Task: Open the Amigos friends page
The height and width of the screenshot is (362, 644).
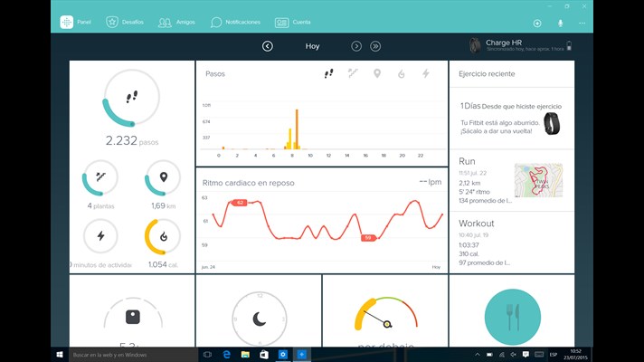Action: pyautogui.click(x=176, y=22)
